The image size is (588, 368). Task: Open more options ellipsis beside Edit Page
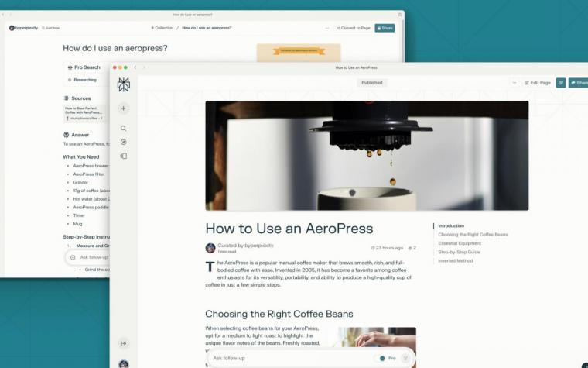514,83
